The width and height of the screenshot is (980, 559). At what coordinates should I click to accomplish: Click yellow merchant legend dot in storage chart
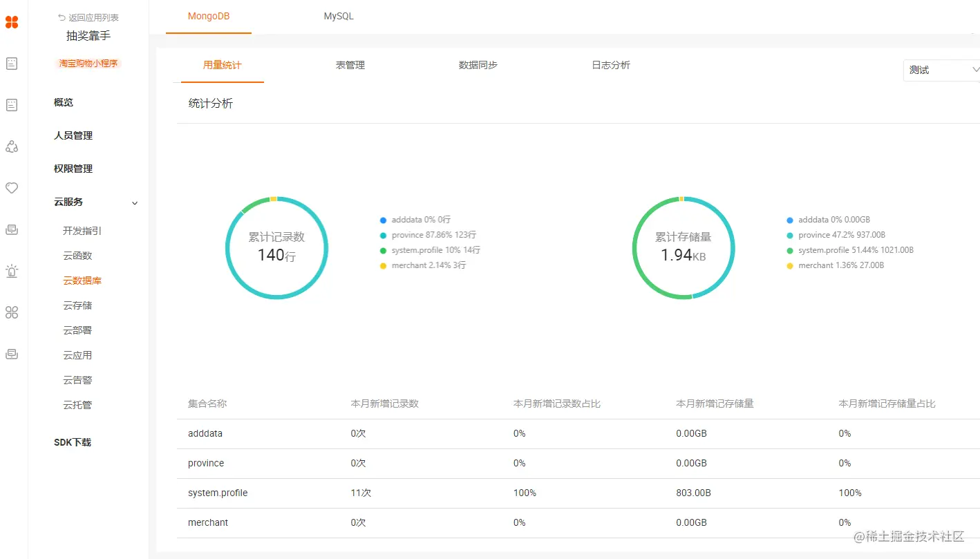(790, 266)
